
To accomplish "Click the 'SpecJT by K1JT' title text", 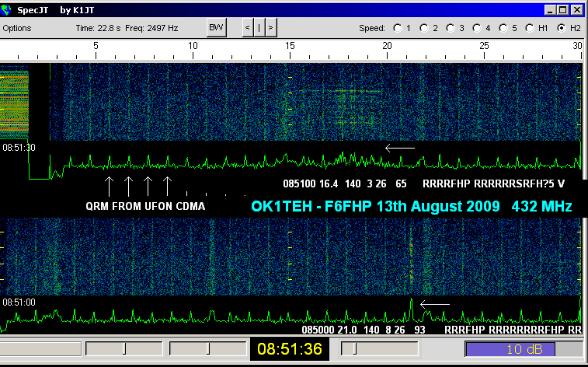I will 55,10.
